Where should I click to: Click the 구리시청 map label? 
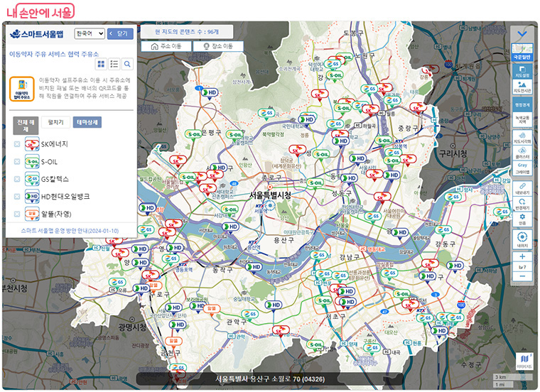tap(453, 153)
